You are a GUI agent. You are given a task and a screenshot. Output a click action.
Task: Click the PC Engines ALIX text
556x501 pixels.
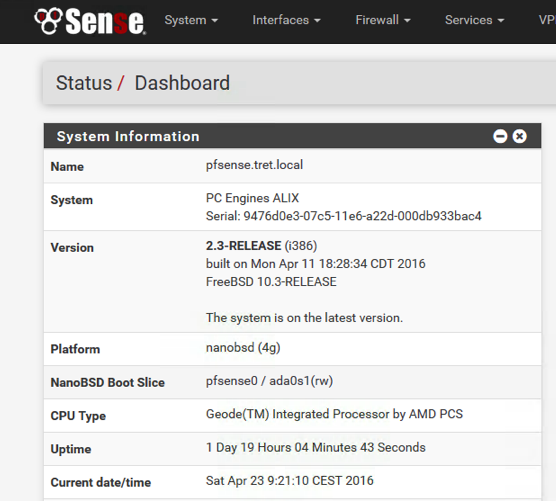252,198
